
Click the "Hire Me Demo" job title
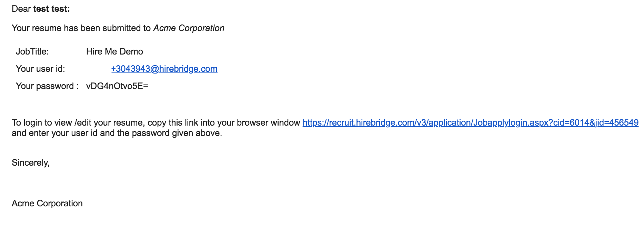(x=114, y=52)
